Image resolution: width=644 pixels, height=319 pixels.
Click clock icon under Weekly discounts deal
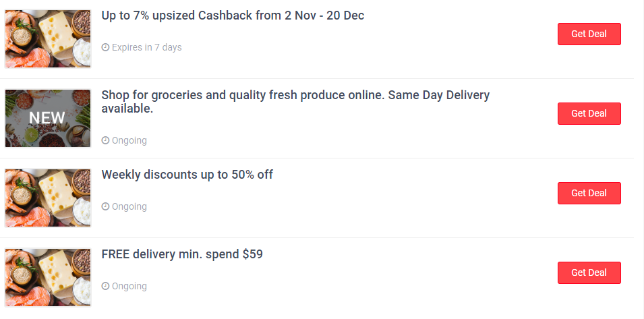(105, 206)
